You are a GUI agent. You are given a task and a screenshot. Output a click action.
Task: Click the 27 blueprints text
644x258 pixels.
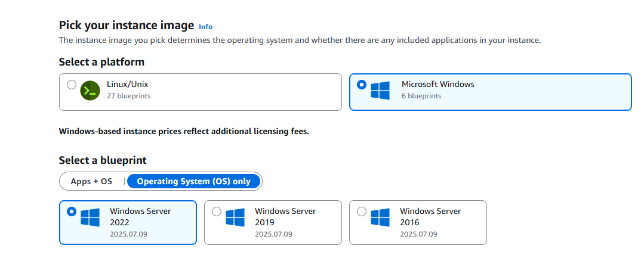[x=128, y=97]
